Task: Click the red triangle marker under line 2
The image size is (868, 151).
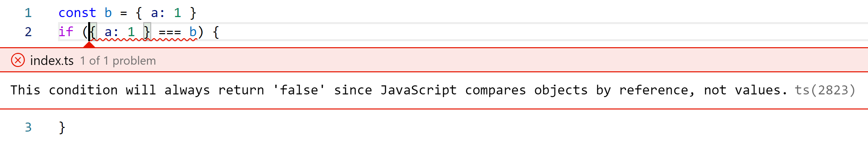Action: click(x=89, y=44)
